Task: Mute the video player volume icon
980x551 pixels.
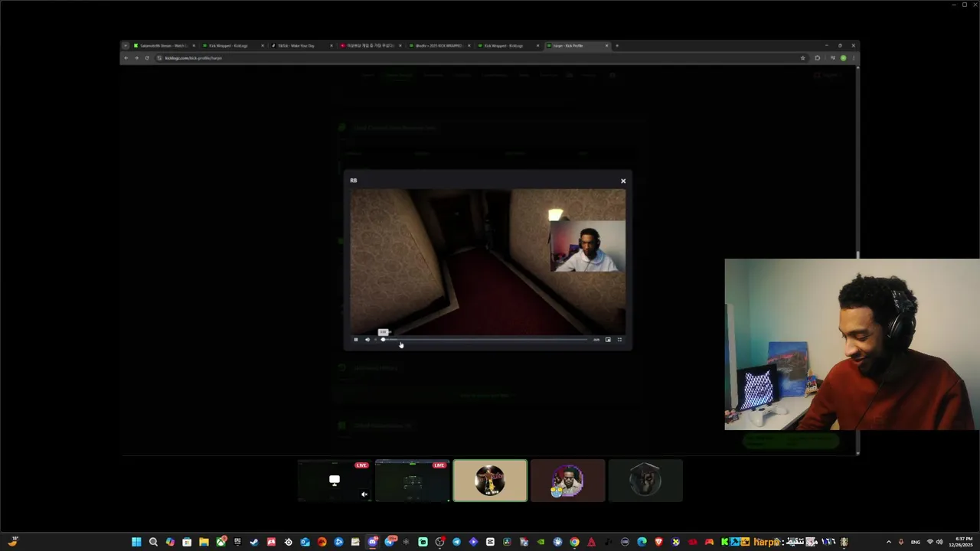Action: [367, 340]
